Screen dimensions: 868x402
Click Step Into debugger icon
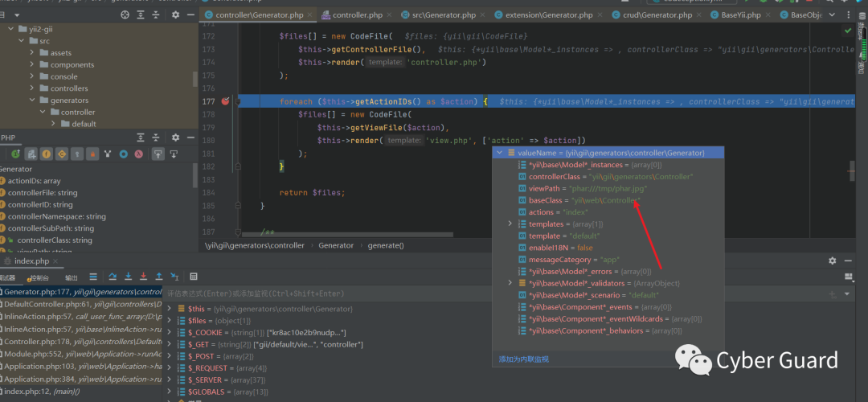[129, 277]
